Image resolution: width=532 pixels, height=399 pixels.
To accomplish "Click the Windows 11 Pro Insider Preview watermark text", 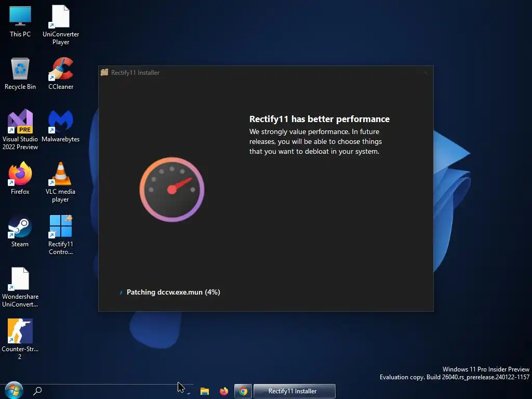I will pyautogui.click(x=486, y=369).
